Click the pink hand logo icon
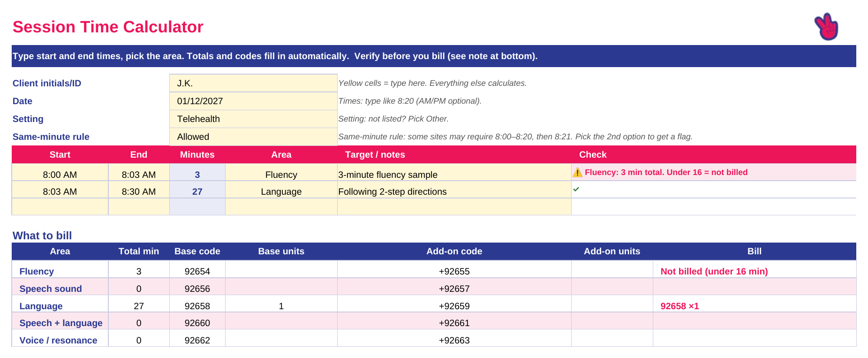The height and width of the screenshot is (358, 868). (x=826, y=27)
